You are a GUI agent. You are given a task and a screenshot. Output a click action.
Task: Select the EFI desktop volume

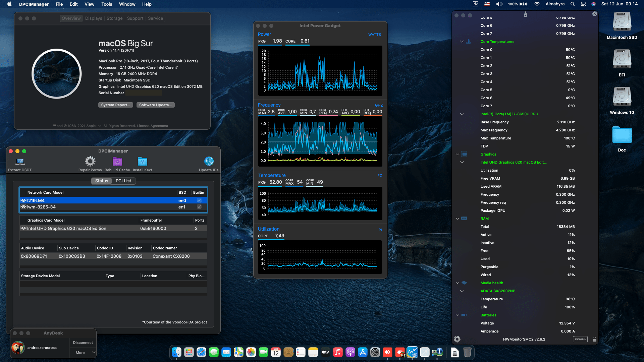pos(622,60)
